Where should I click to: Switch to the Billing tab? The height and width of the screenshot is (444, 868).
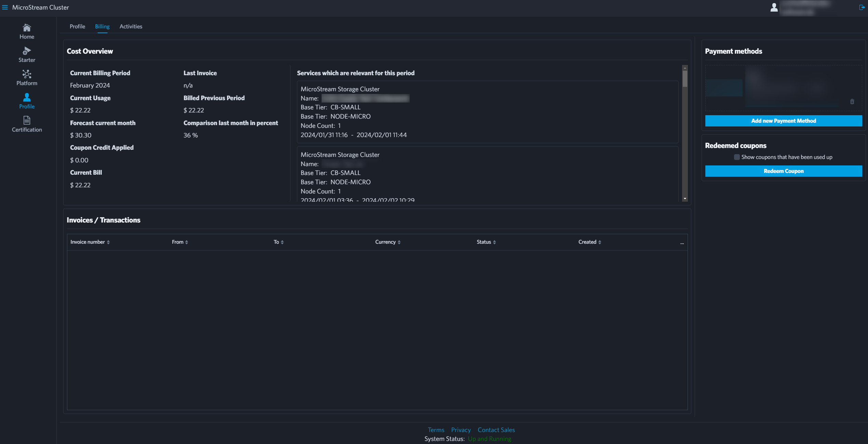[102, 26]
